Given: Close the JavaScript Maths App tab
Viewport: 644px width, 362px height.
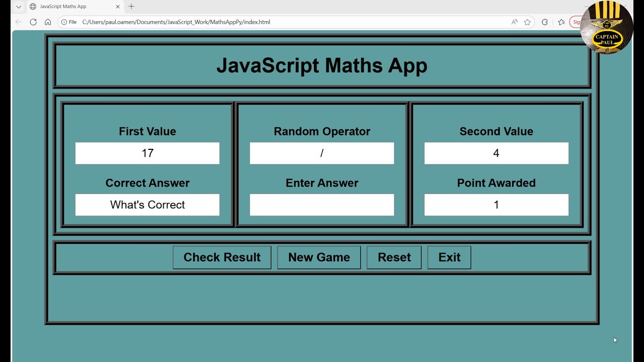Looking at the screenshot, I should pos(118,7).
